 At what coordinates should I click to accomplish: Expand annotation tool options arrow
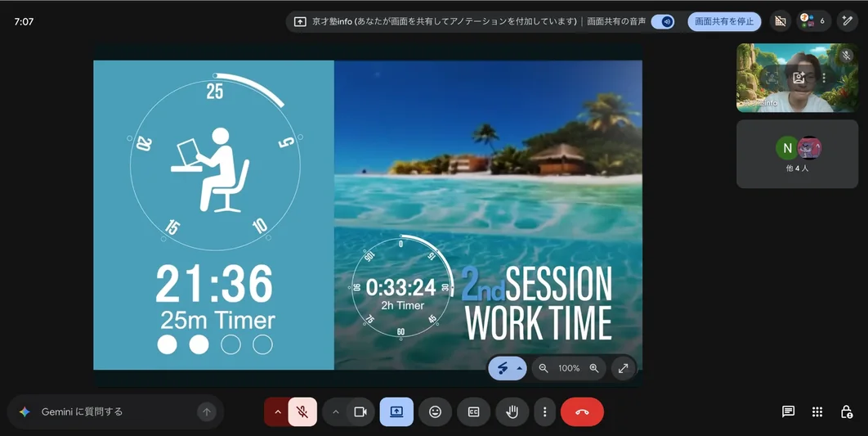[x=520, y=368]
